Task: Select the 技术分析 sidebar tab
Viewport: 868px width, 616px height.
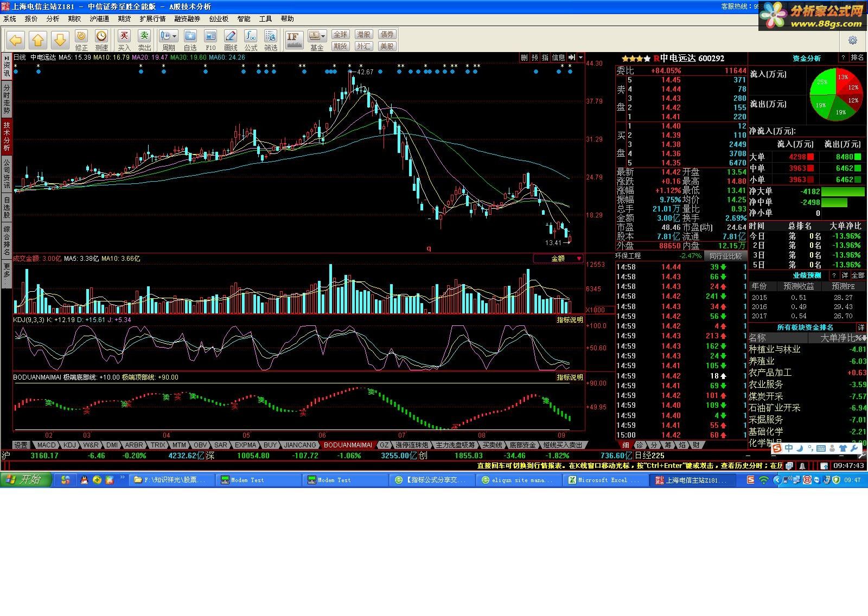Action: [7, 136]
